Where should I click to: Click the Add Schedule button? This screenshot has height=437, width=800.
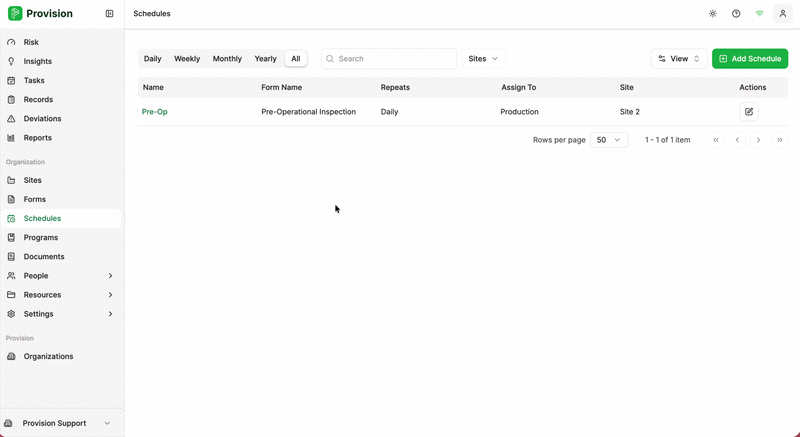coord(749,59)
